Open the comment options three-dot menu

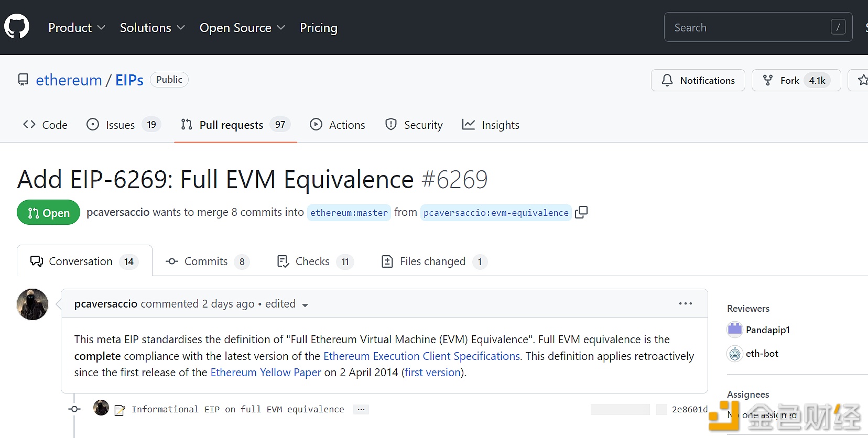(686, 303)
